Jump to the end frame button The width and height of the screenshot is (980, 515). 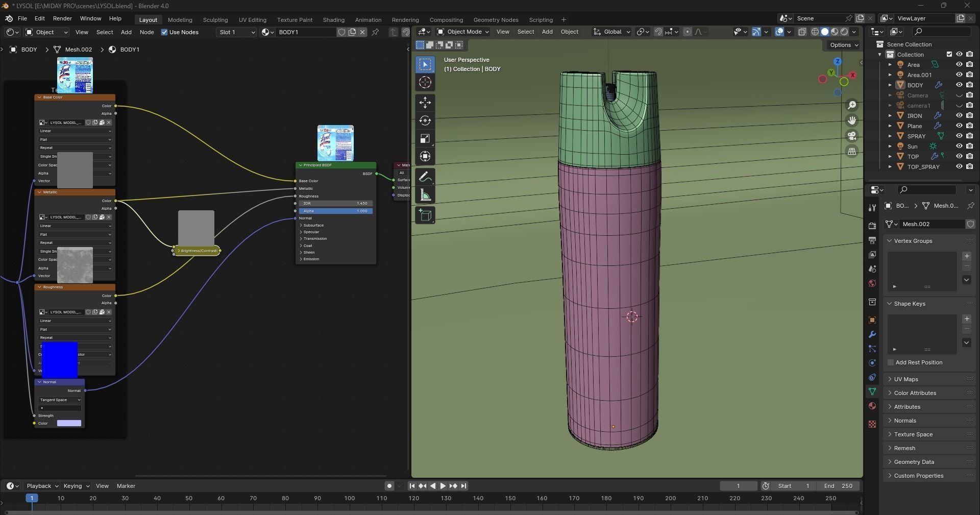463,486
